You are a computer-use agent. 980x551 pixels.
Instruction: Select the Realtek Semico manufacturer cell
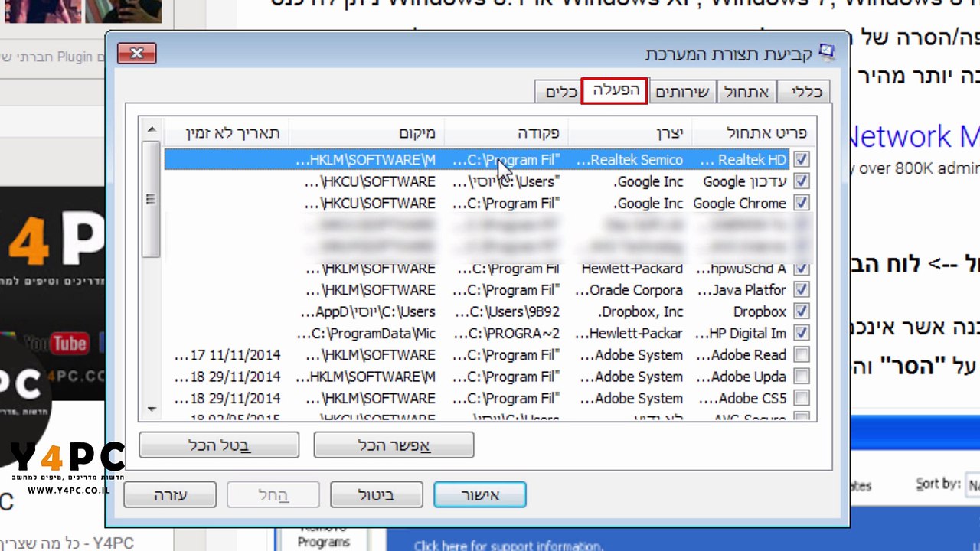629,160
